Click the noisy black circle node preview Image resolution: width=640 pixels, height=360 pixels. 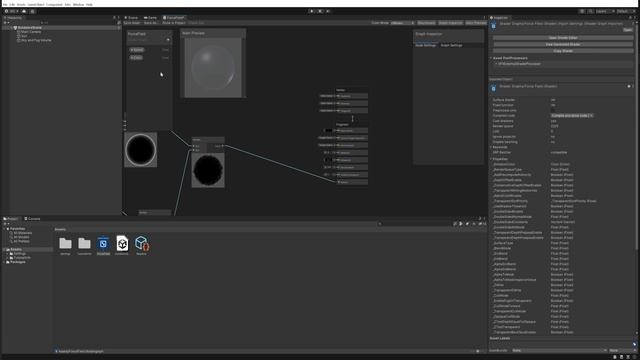click(x=208, y=170)
